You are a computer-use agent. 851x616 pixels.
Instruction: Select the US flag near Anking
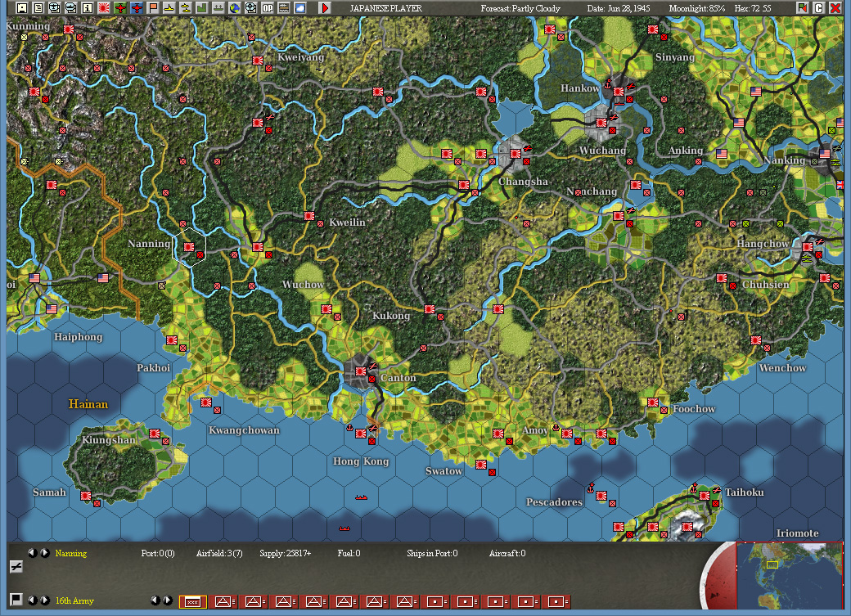click(722, 154)
